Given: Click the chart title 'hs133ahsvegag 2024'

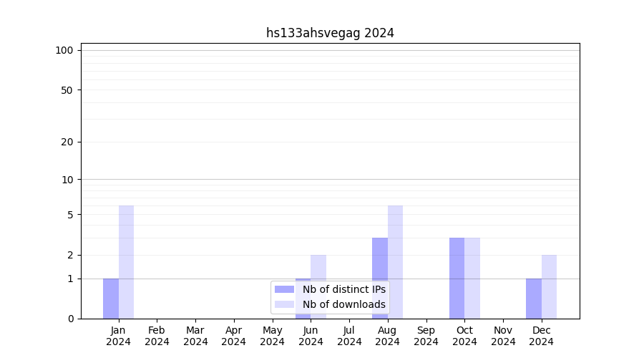Looking at the screenshot, I should tap(330, 33).
